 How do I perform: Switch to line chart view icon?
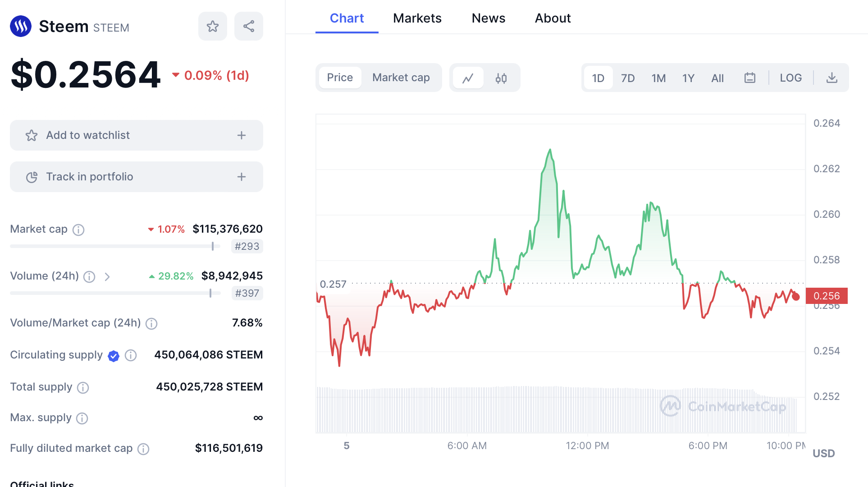point(468,78)
